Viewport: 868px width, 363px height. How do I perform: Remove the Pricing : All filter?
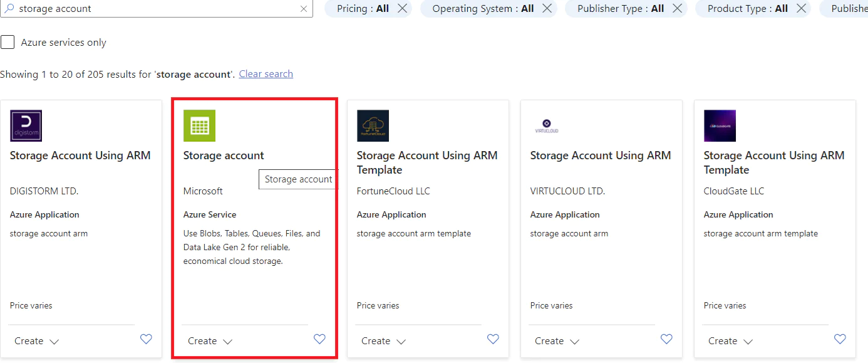click(403, 8)
